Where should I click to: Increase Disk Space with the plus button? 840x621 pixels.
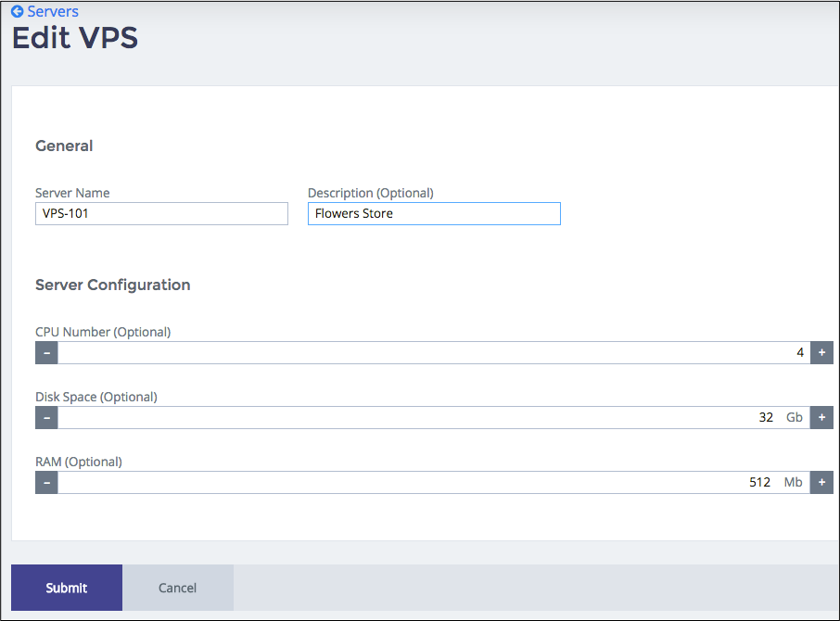(x=821, y=417)
